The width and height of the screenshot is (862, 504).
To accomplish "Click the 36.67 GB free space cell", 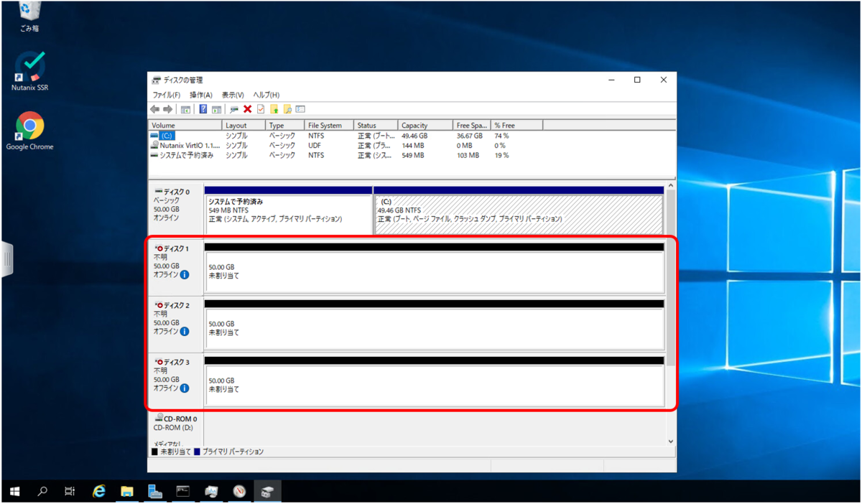I will [x=470, y=136].
